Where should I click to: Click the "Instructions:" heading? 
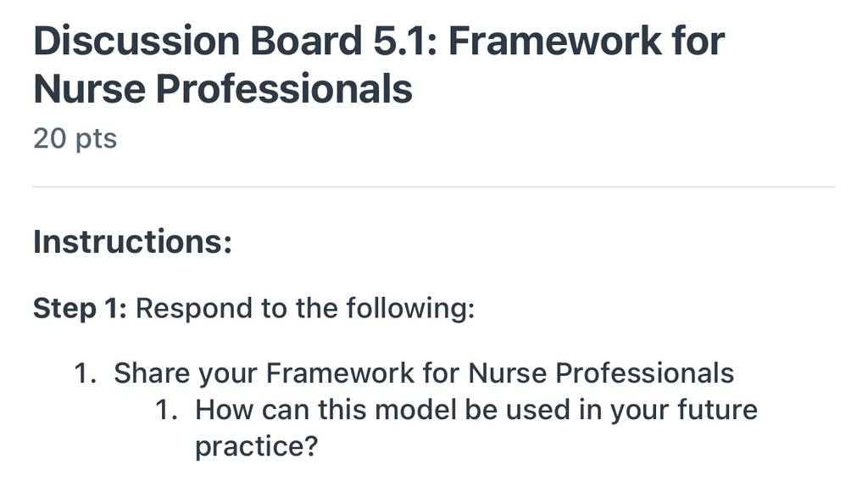coord(133,242)
